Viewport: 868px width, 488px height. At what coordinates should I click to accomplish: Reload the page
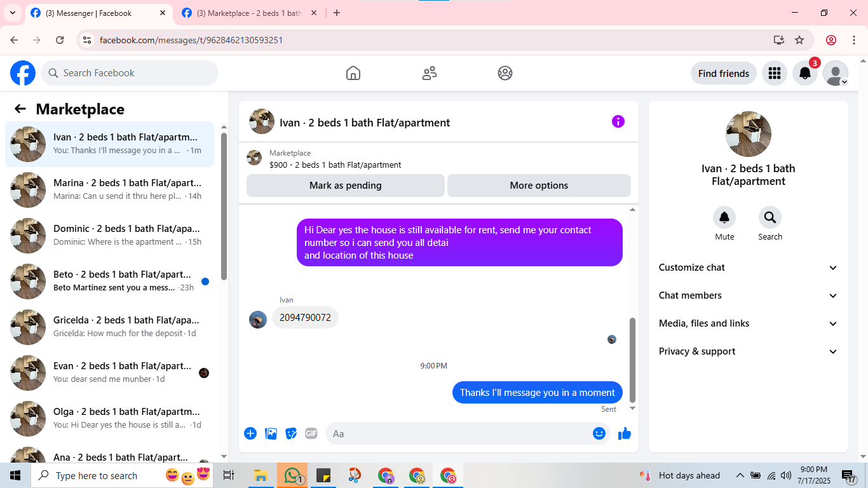coord(60,40)
